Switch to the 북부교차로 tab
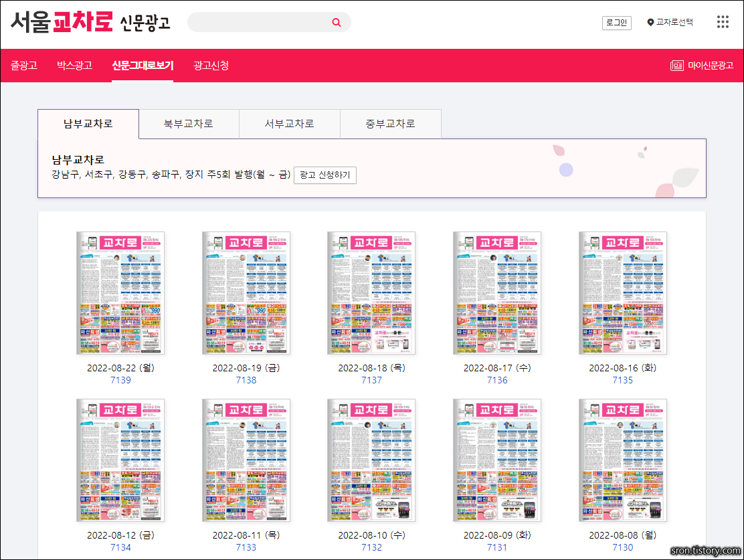The height and width of the screenshot is (560, 744). pos(189,124)
